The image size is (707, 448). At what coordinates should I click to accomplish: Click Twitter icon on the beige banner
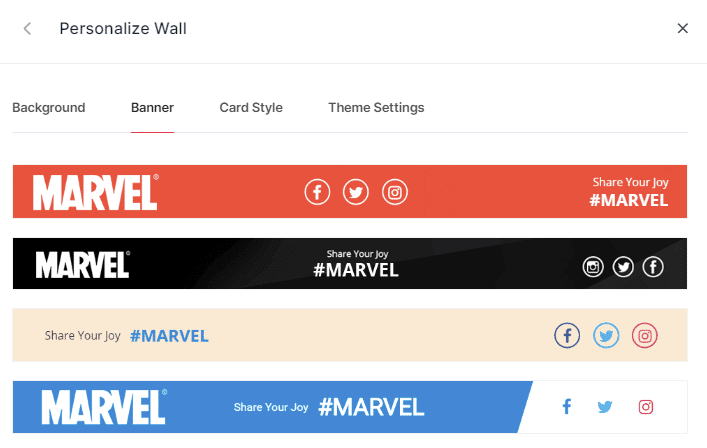tap(606, 336)
